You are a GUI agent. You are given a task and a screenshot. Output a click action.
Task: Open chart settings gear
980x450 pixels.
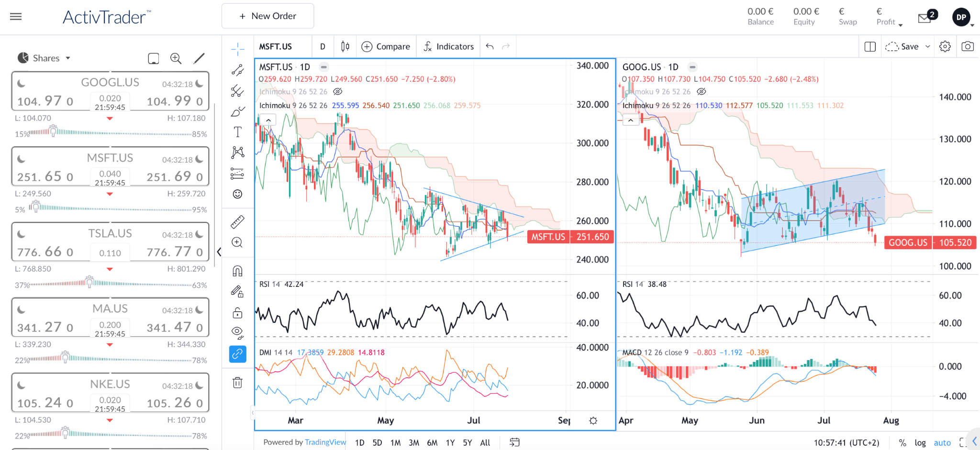point(945,46)
